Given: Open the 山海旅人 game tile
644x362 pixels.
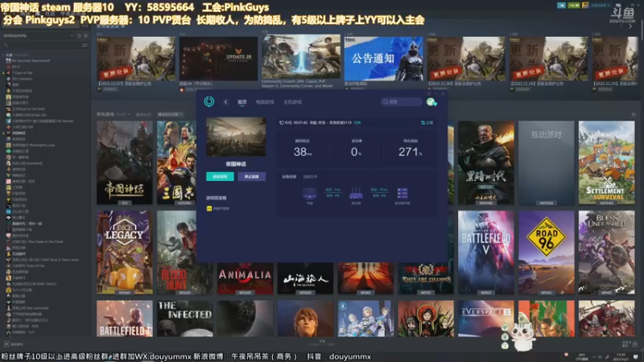Looking at the screenshot, I should point(305,278).
